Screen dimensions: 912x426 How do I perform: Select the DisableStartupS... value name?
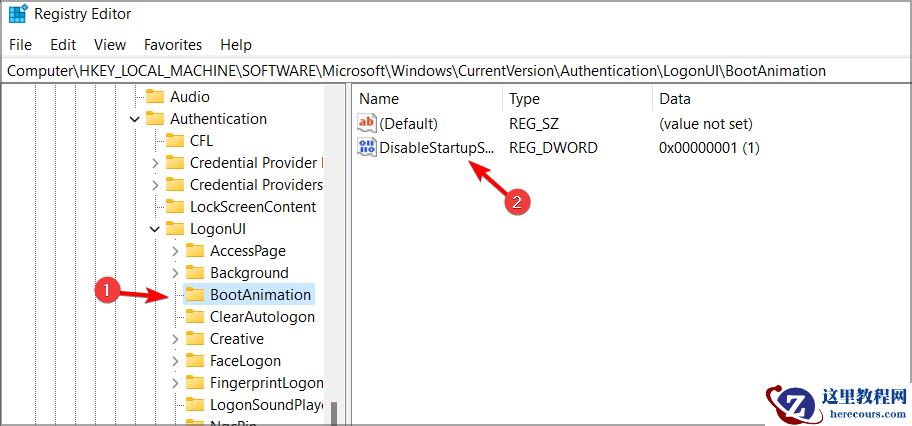[x=436, y=147]
